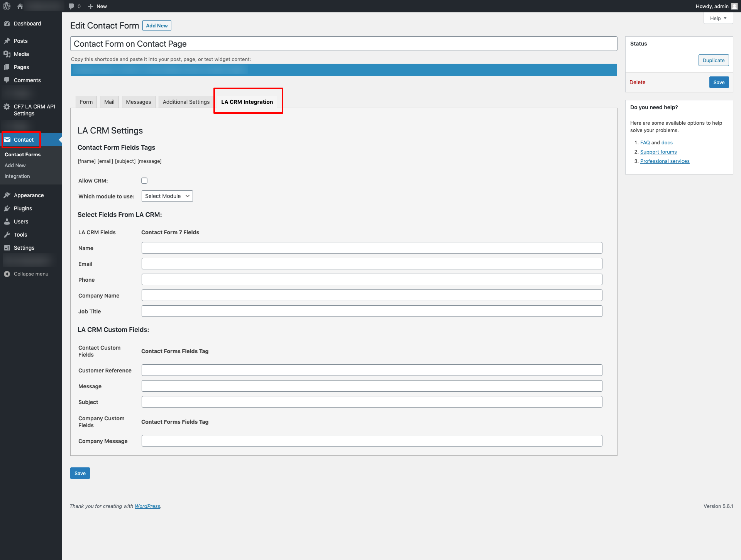Open comments bubble in admin bar

pos(71,6)
